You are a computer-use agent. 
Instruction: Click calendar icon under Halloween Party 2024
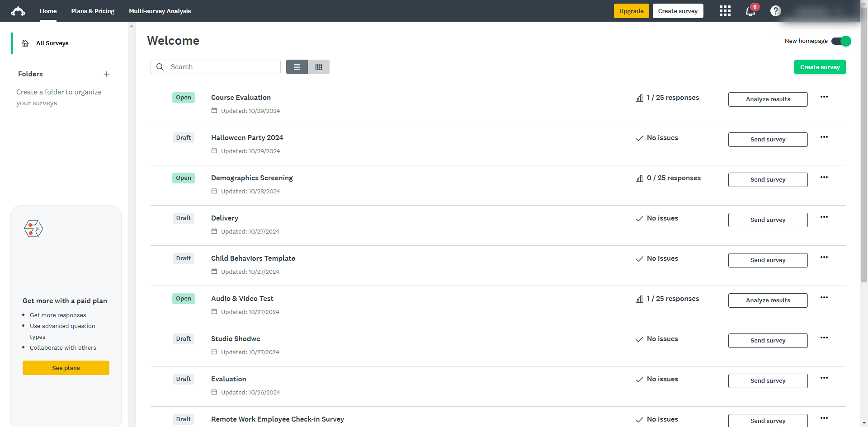click(214, 151)
